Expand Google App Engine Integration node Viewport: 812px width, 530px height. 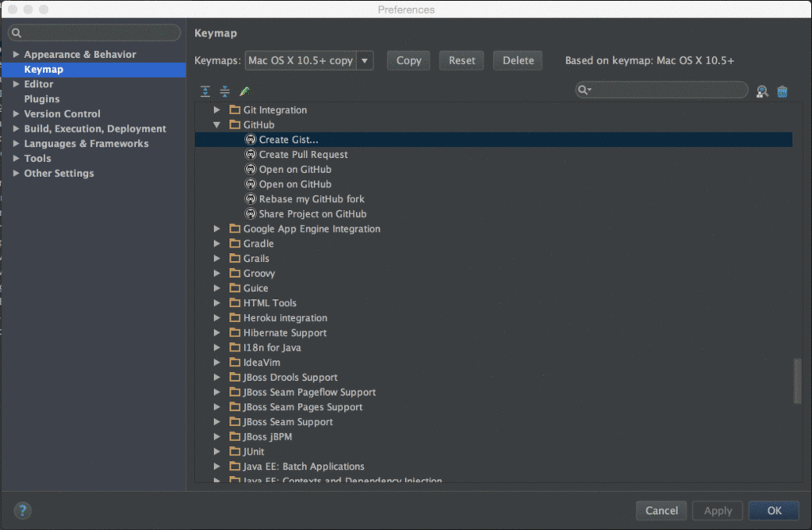click(217, 229)
